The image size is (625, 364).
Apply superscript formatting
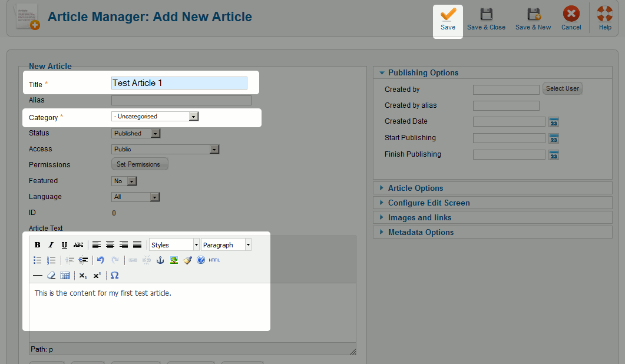[97, 276]
